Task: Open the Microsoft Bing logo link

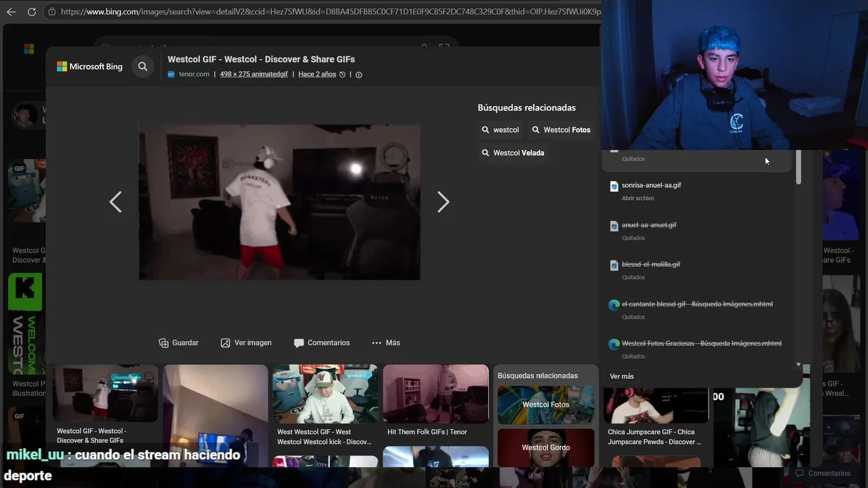Action: click(x=90, y=66)
